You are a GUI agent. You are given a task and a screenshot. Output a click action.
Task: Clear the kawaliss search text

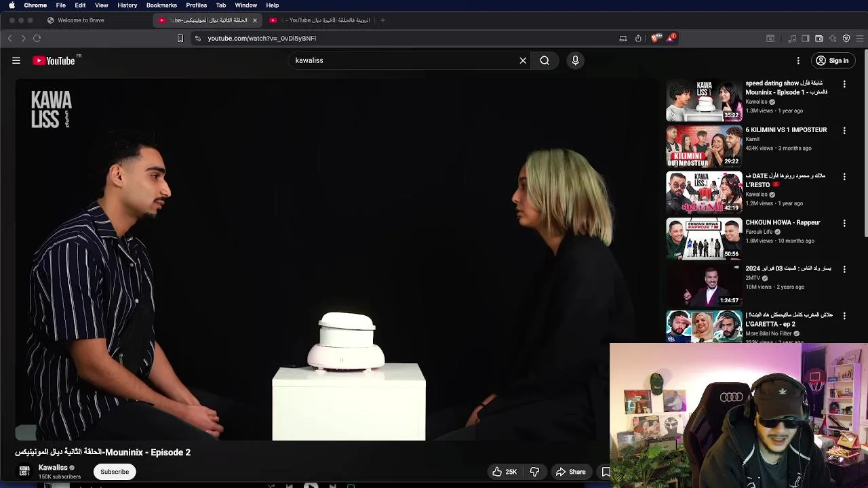523,60
